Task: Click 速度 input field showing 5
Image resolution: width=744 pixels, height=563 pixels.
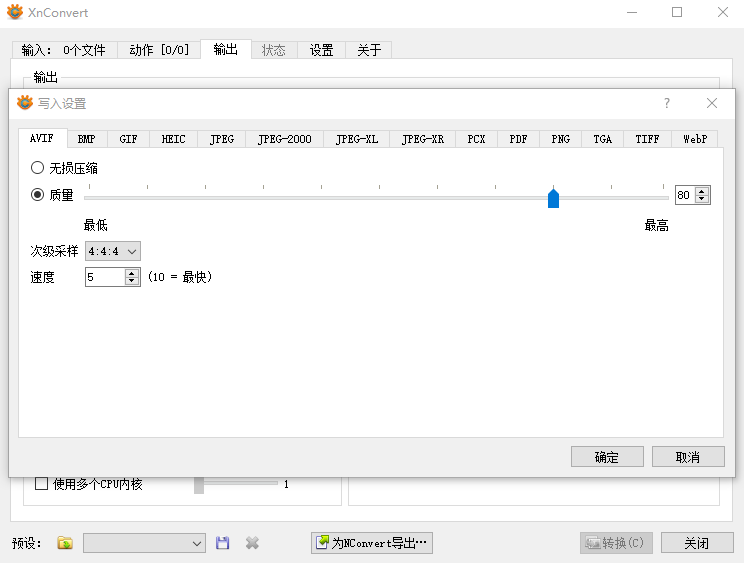Action: (x=105, y=277)
